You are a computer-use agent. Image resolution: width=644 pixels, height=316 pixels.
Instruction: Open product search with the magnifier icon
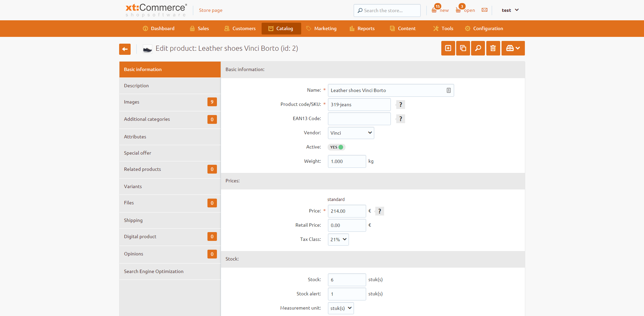pyautogui.click(x=478, y=48)
